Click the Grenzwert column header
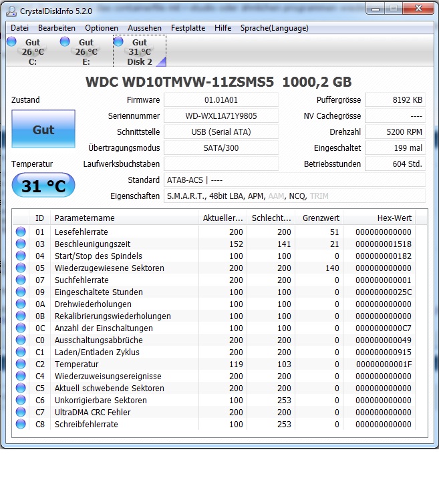Image resolution: width=439 pixels, height=504 pixels. coord(319,218)
